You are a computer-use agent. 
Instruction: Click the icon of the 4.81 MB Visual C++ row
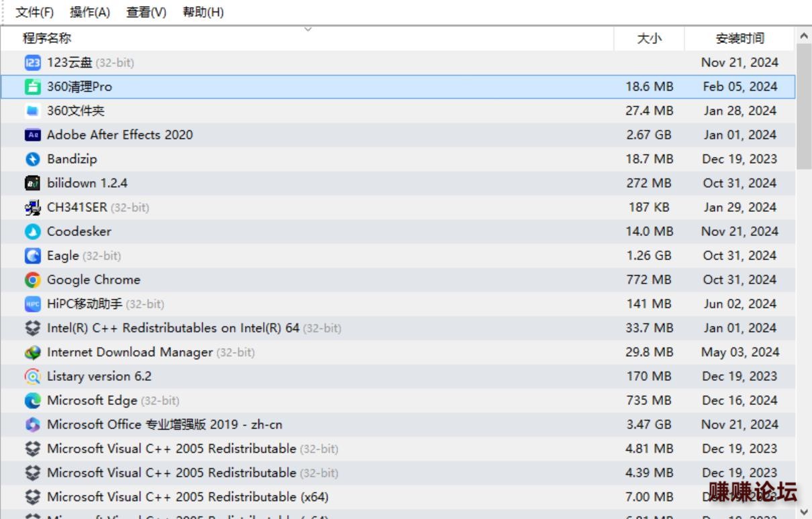tap(32, 449)
